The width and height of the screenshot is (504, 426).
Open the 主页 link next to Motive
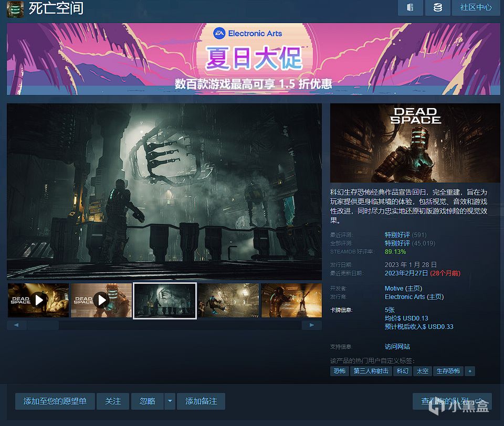[414, 289]
